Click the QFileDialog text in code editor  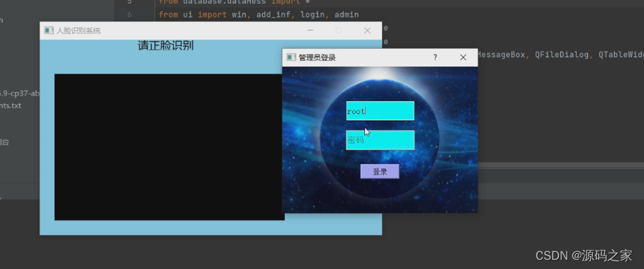[562, 55]
